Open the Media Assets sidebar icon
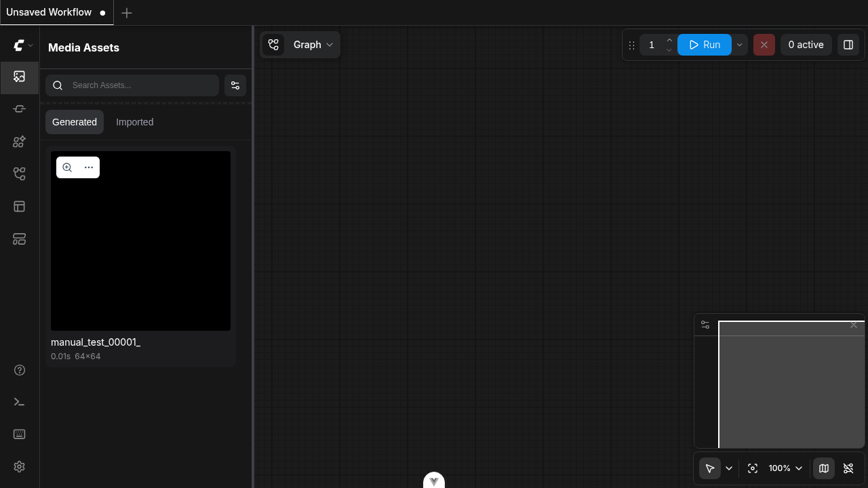This screenshot has width=868, height=488. (19, 77)
